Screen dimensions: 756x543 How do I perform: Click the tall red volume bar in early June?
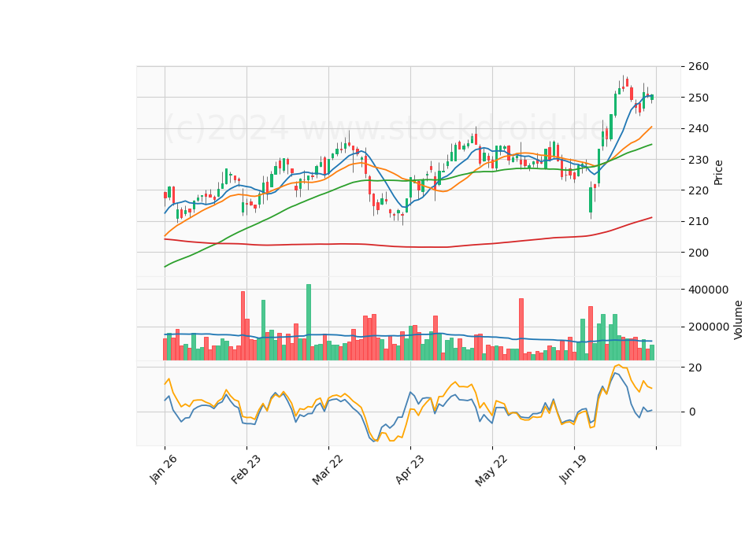[521, 330]
